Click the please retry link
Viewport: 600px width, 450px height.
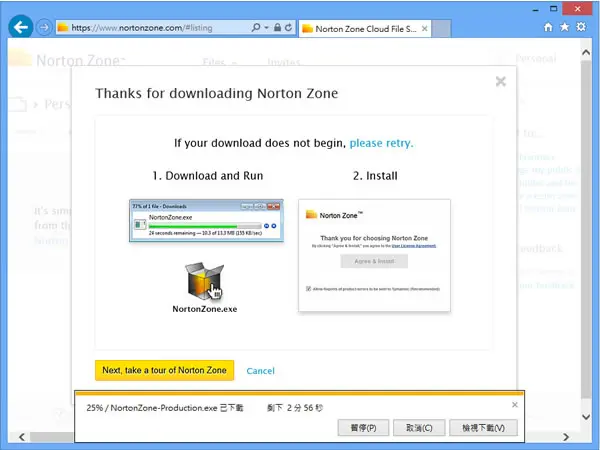(381, 143)
